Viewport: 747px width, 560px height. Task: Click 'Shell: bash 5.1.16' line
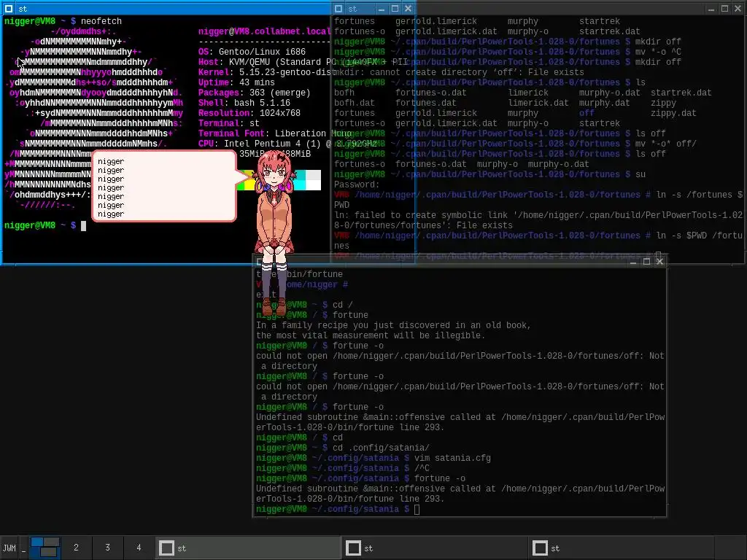point(244,103)
